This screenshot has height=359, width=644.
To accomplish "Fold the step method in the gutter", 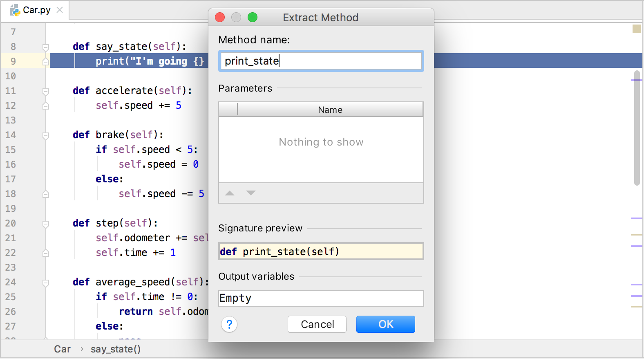I will tap(46, 224).
